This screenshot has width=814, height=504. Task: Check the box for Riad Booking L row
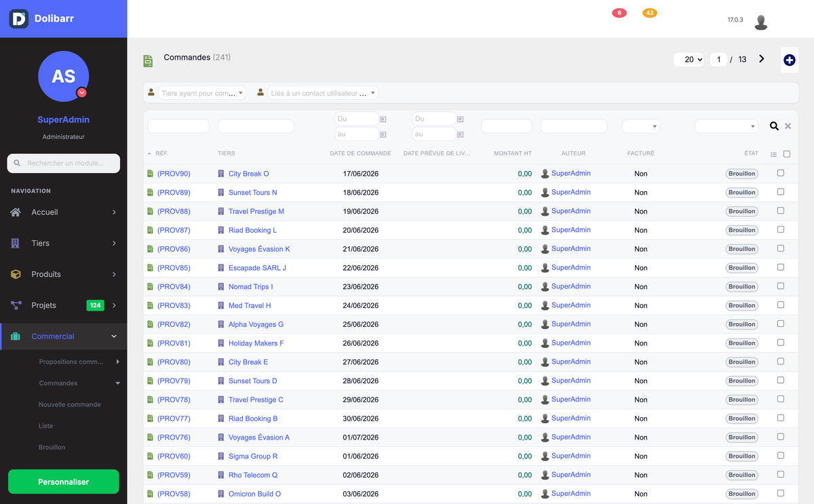click(781, 229)
